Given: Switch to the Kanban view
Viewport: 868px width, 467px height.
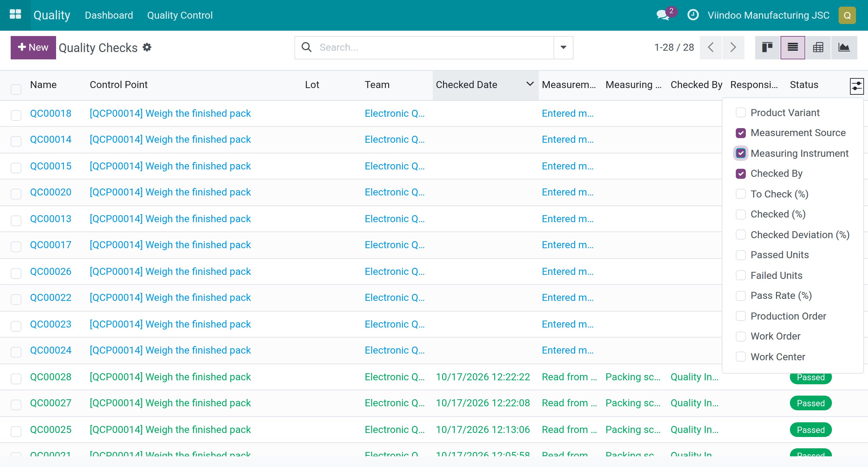Looking at the screenshot, I should (x=767, y=47).
